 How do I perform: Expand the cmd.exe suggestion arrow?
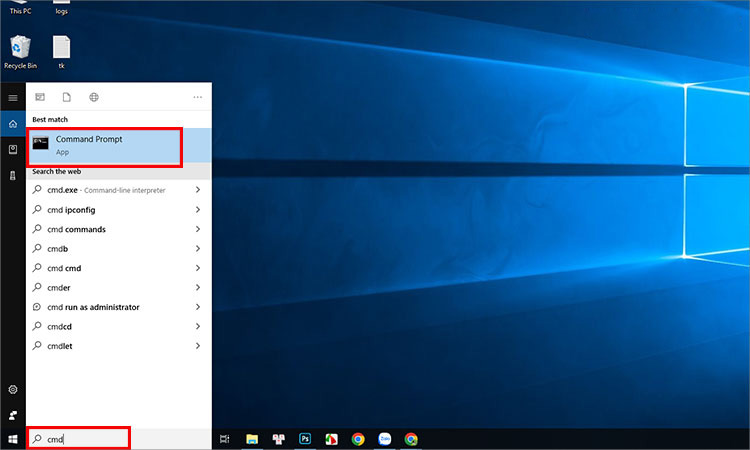198,190
